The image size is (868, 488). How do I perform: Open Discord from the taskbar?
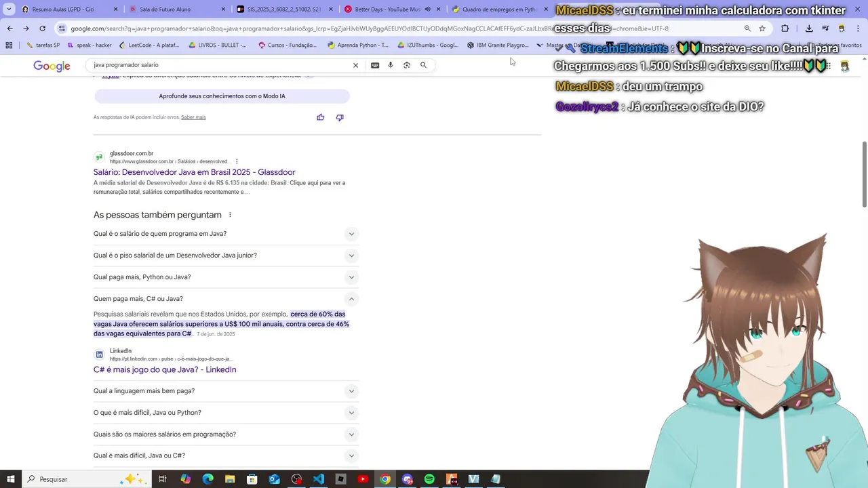click(408, 479)
